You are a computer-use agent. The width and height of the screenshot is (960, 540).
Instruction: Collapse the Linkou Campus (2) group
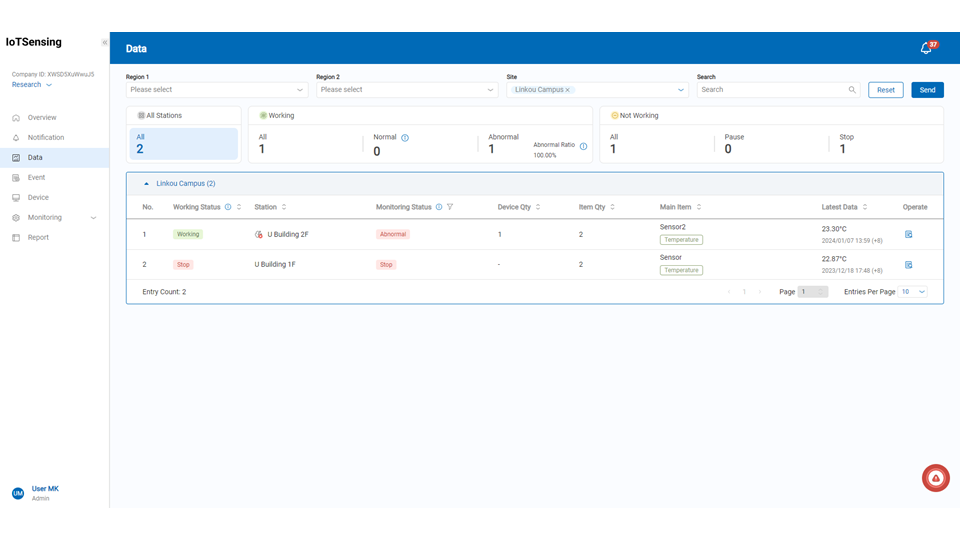(x=148, y=184)
